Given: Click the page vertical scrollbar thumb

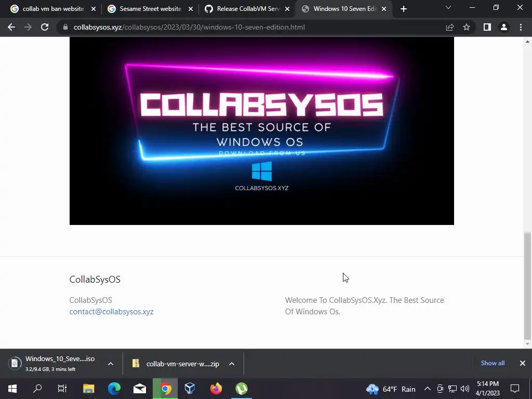Looking at the screenshot, I should [x=527, y=286].
